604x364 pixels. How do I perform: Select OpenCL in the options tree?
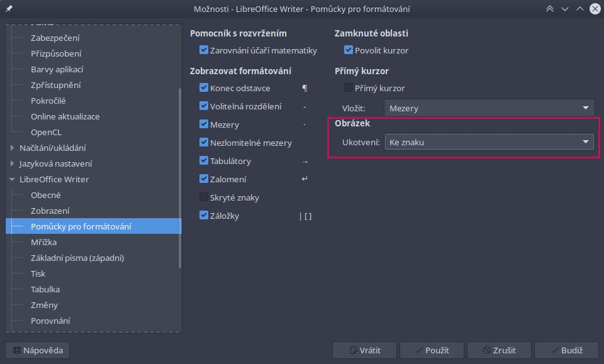pyautogui.click(x=46, y=133)
